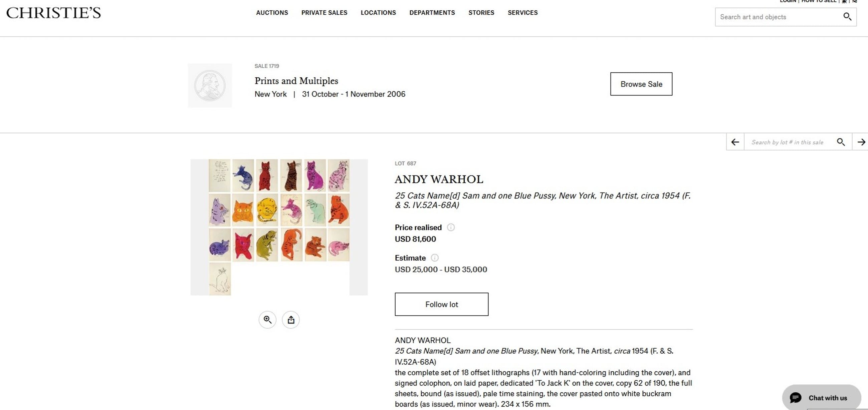The height and width of the screenshot is (410, 868).
Task: Click the Christie's logo
Action: click(x=53, y=13)
